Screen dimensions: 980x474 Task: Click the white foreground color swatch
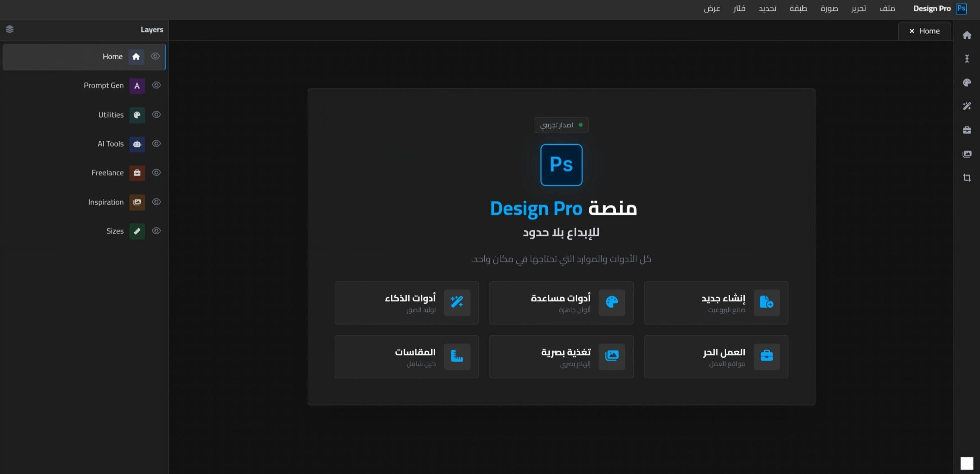(x=967, y=463)
